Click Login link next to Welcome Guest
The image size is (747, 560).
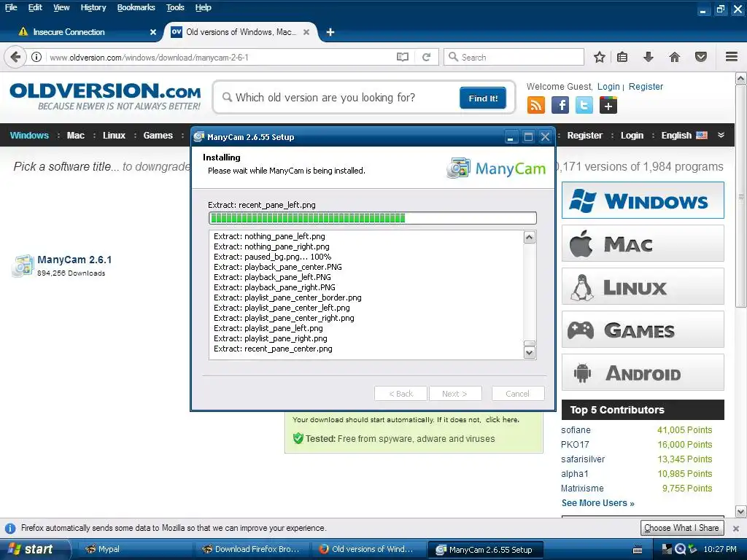[x=608, y=87]
